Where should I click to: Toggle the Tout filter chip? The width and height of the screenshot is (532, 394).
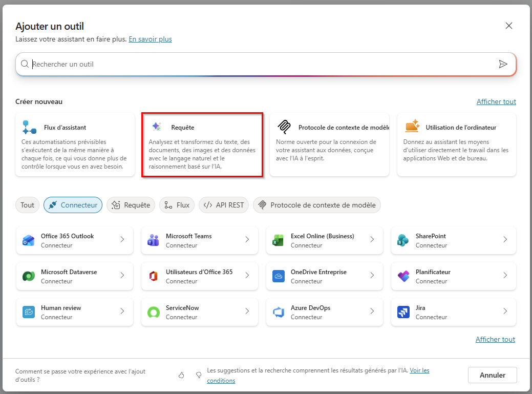tap(27, 205)
